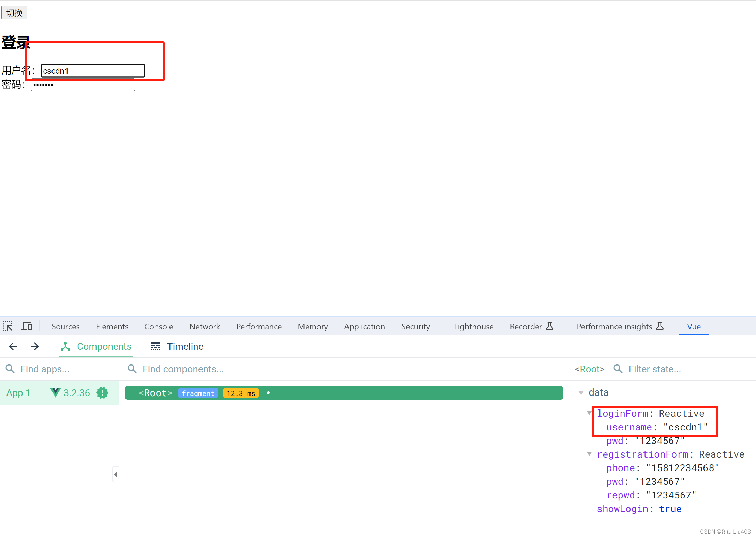Click the magnifier icon in Filter state field
Screen dimensions: 756x537
tap(618, 369)
